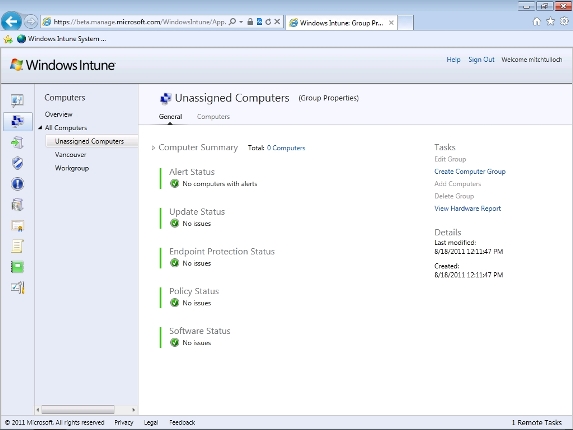The image size is (573, 430).
Task: Open browser Tools gear icon
Action: (x=564, y=22)
